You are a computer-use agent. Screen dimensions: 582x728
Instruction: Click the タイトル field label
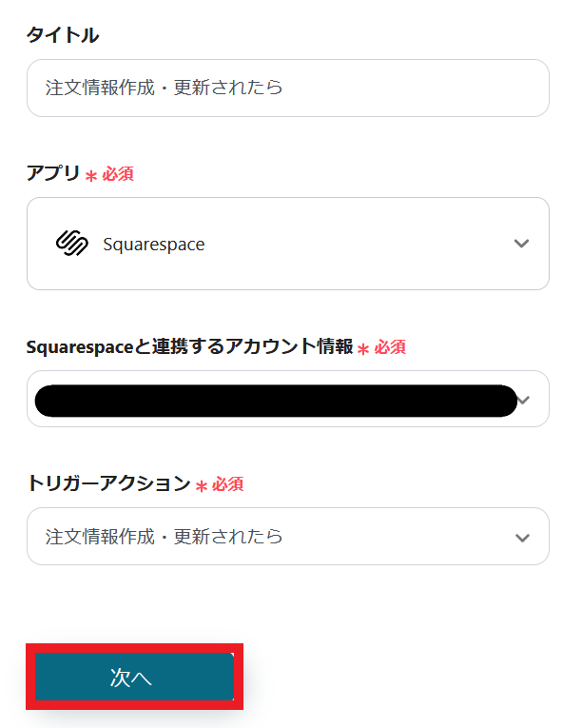(x=63, y=35)
